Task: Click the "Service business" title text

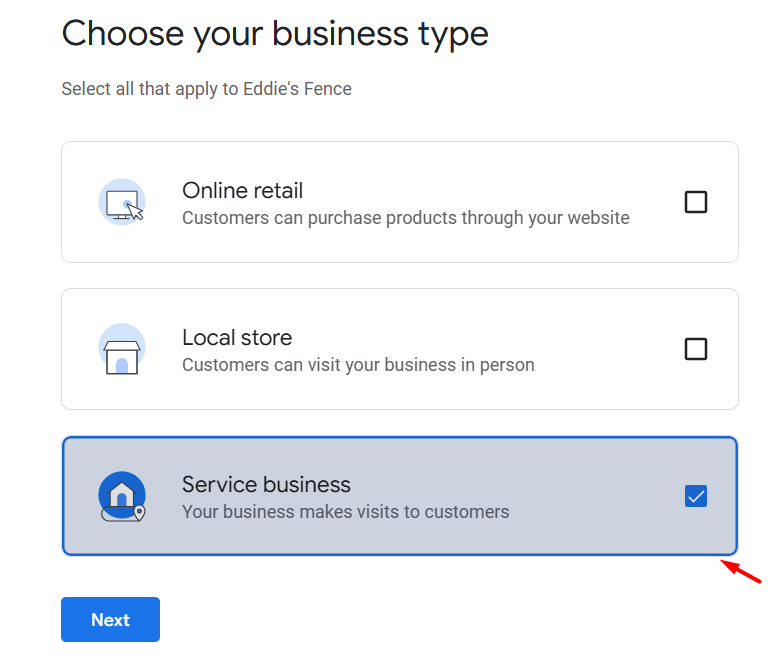Action: click(266, 484)
